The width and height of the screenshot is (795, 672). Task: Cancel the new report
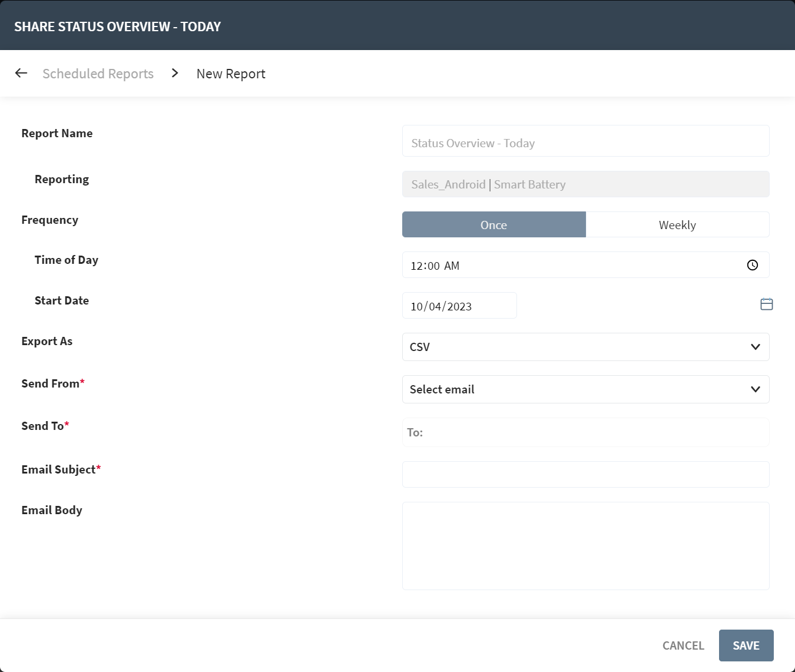683,645
